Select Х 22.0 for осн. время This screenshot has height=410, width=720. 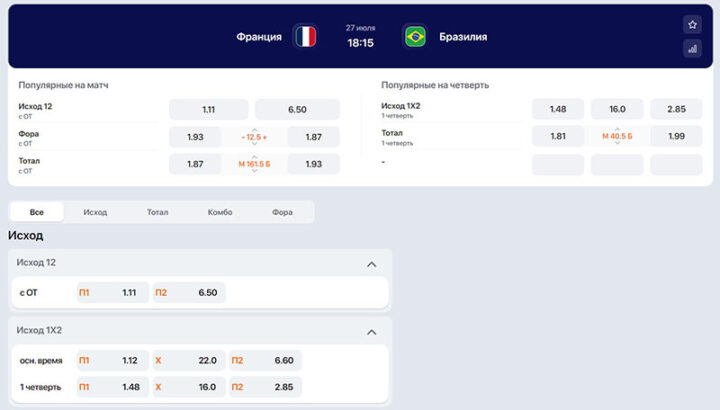188,360
